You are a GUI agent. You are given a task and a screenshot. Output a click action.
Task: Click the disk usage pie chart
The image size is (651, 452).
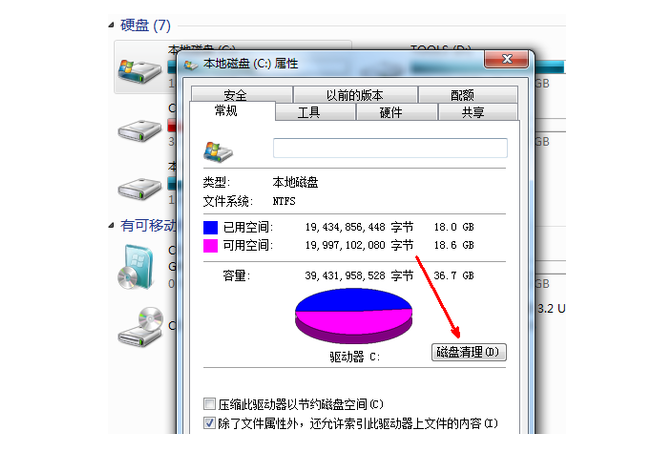(354, 316)
